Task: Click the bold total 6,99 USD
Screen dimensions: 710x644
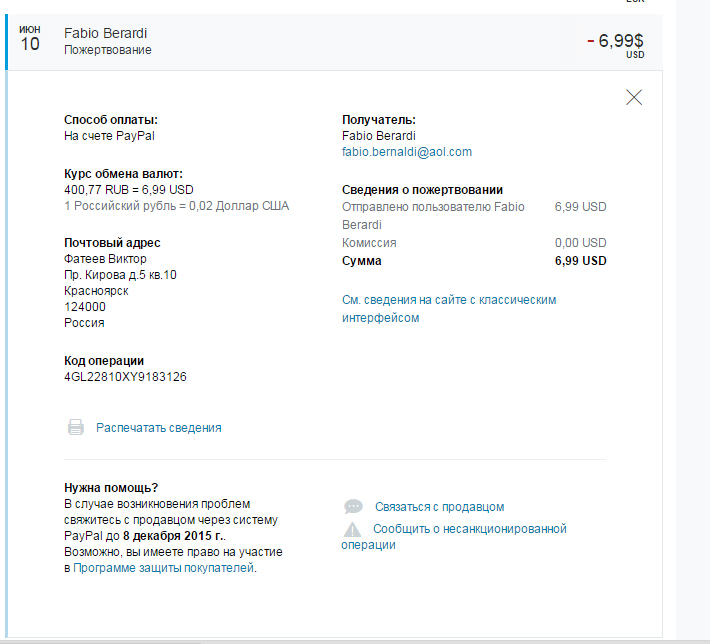Action: click(580, 261)
